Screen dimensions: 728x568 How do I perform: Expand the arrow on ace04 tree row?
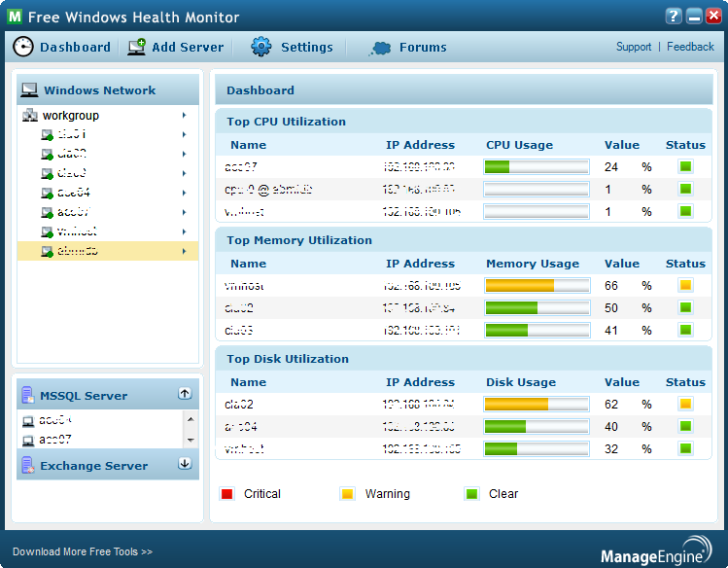pyautogui.click(x=185, y=193)
